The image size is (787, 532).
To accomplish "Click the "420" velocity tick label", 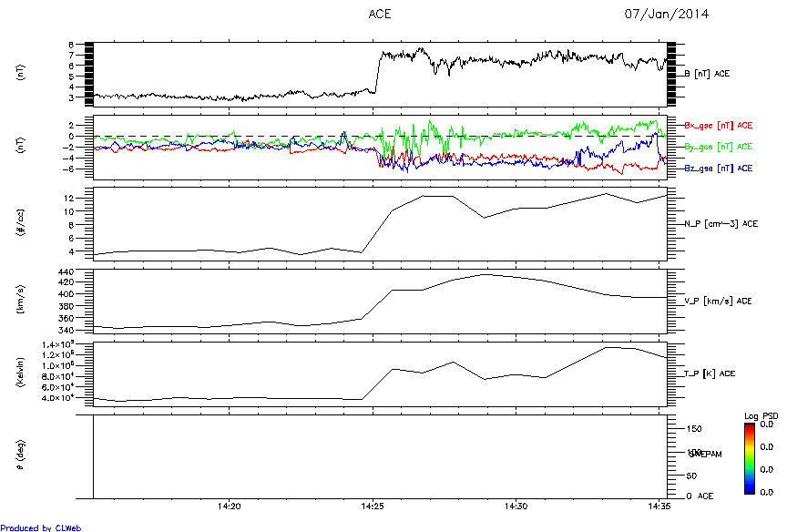I will point(66,282).
